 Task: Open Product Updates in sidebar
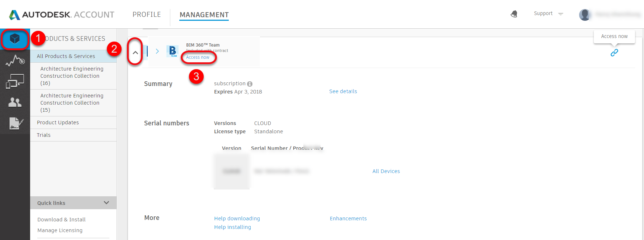pyautogui.click(x=73, y=123)
